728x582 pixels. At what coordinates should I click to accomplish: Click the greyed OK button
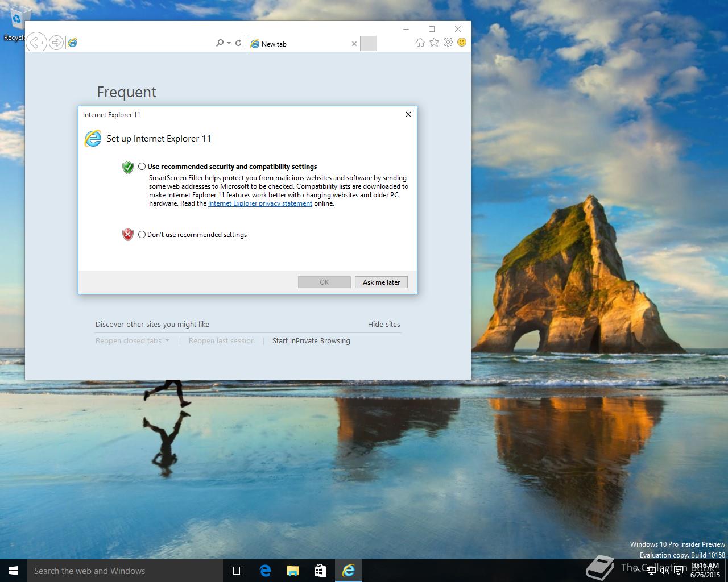point(324,282)
